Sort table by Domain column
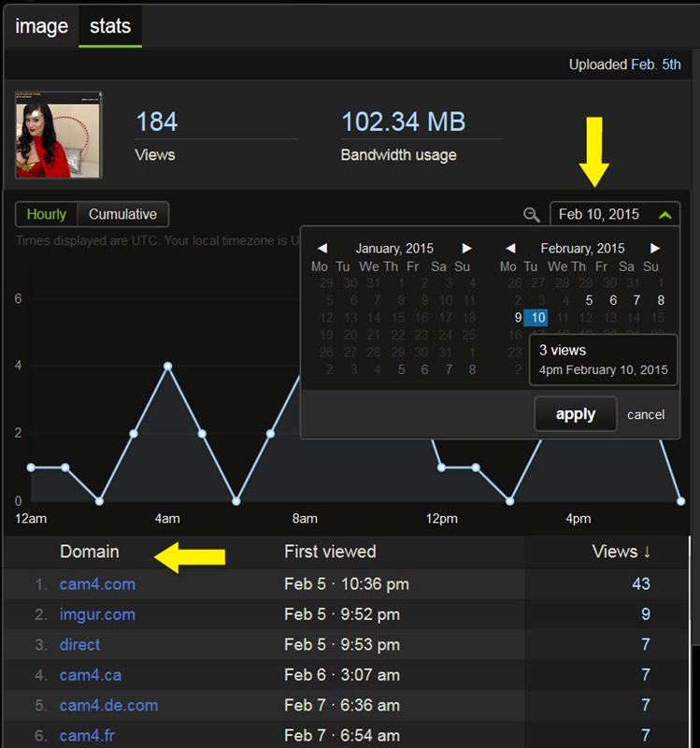The height and width of the screenshot is (748, 700). tap(89, 552)
